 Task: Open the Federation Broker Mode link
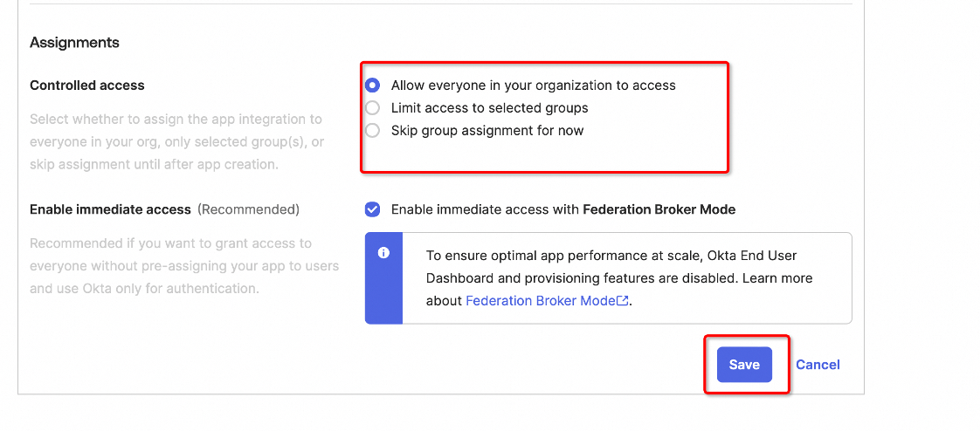(542, 301)
